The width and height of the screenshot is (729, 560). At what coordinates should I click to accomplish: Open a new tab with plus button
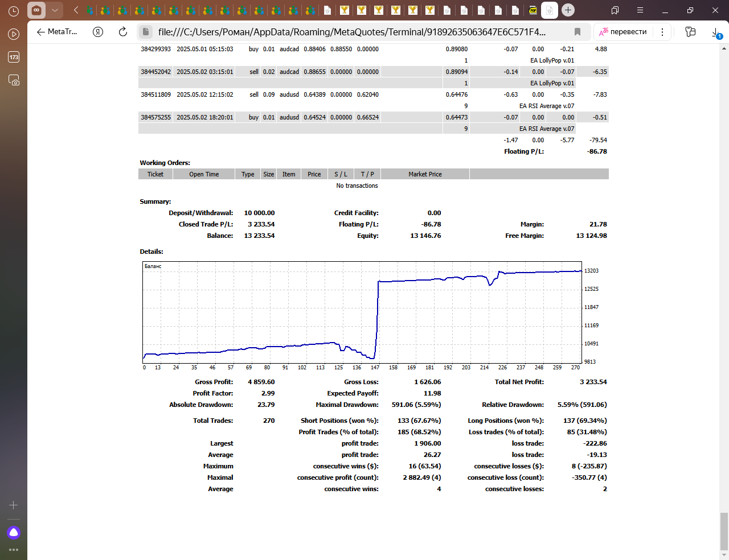pyautogui.click(x=568, y=10)
